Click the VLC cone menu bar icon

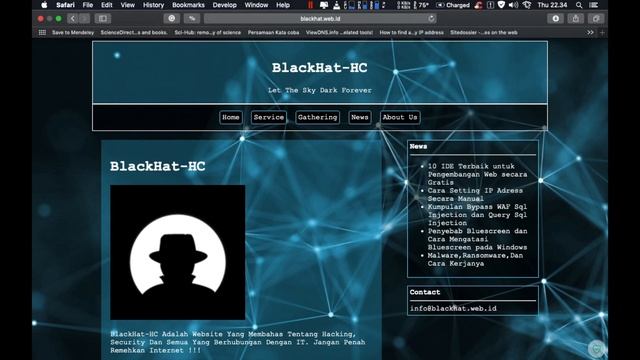[x=336, y=5]
